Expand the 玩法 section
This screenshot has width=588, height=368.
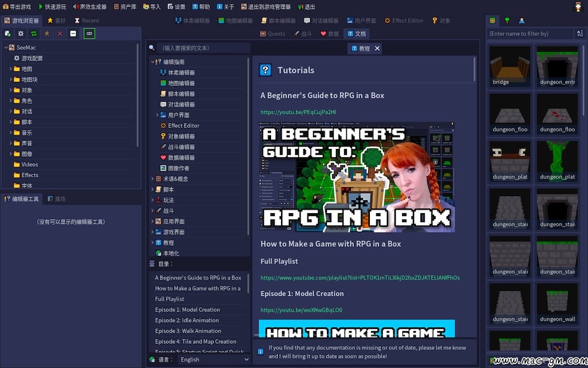pos(153,200)
